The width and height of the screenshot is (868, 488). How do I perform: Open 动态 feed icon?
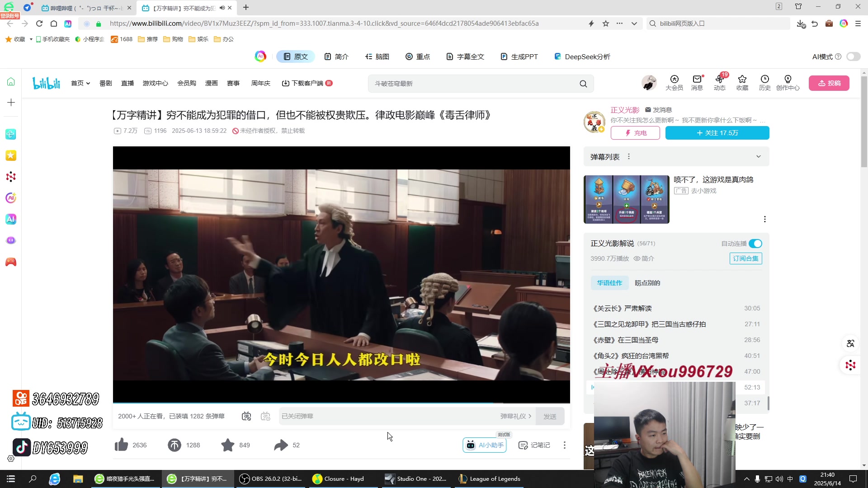719,83
